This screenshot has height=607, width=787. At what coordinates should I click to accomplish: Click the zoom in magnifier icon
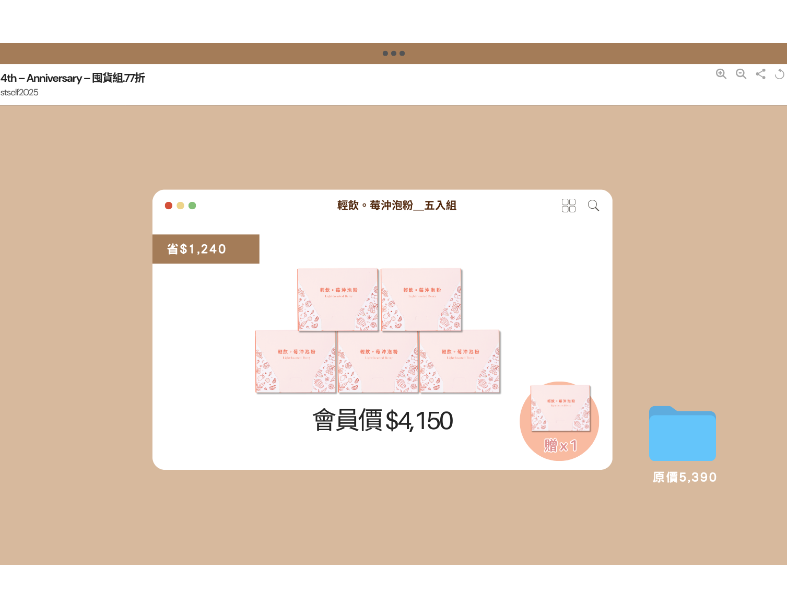point(721,74)
